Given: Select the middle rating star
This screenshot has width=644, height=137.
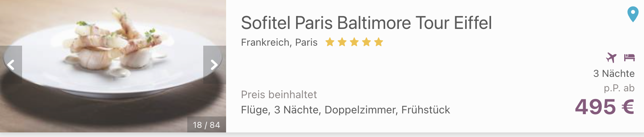Looking at the screenshot, I should 354,42.
